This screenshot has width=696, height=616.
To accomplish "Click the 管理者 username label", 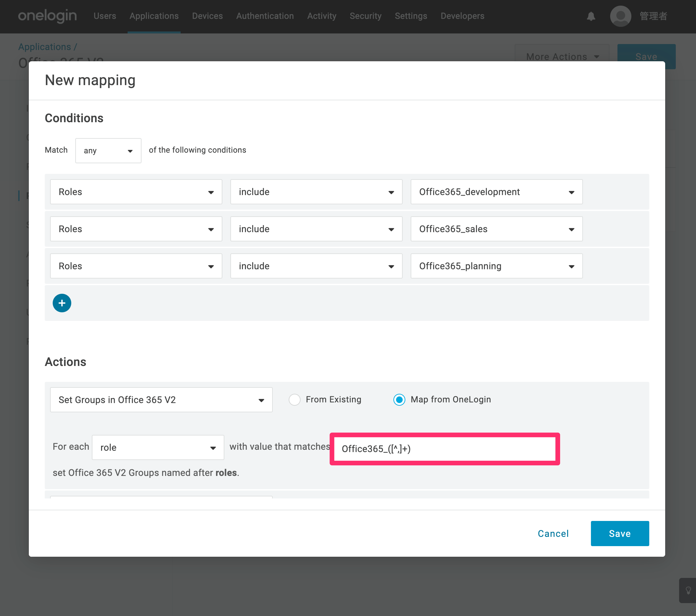I will pos(654,16).
